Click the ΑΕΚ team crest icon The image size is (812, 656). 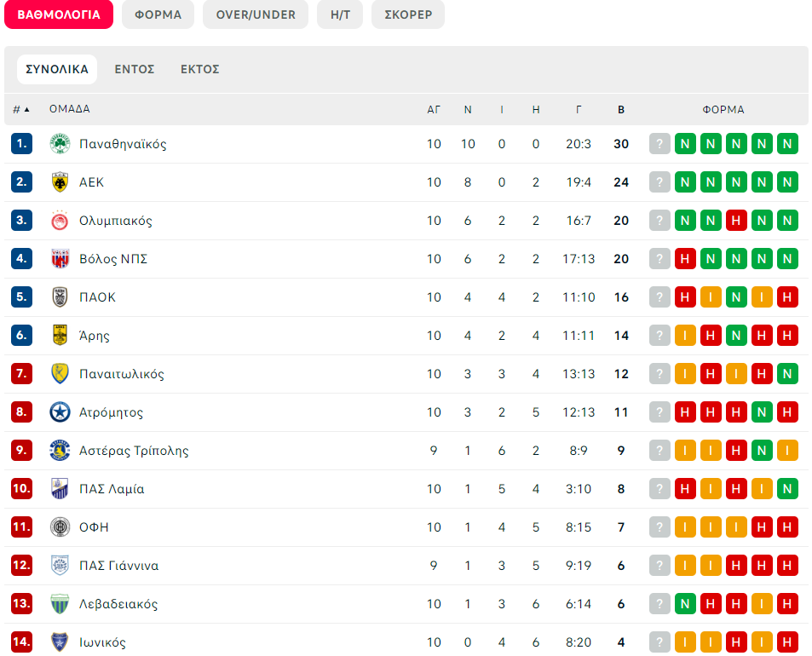pyautogui.click(x=60, y=182)
